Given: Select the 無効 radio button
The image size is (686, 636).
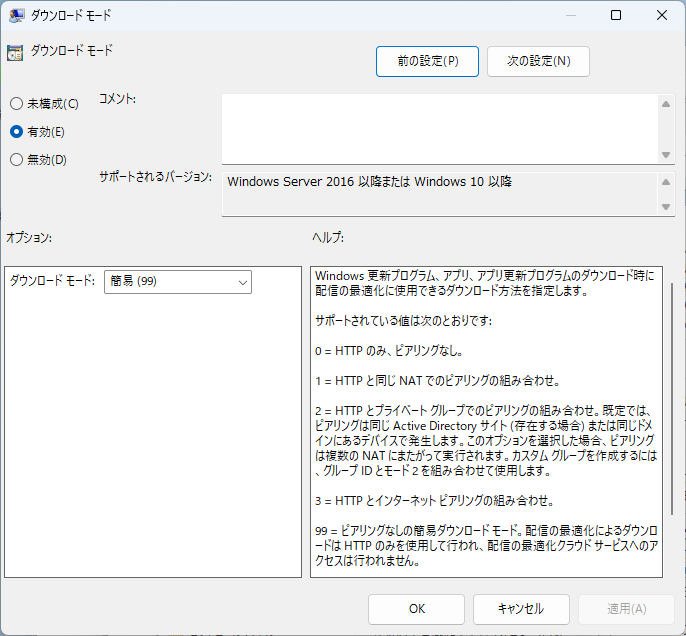Looking at the screenshot, I should 16,159.
